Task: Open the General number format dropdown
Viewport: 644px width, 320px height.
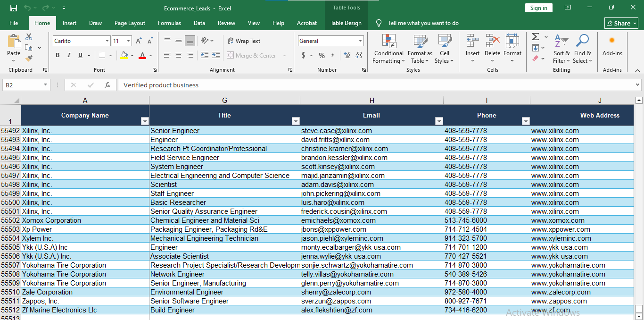Action: (x=360, y=41)
